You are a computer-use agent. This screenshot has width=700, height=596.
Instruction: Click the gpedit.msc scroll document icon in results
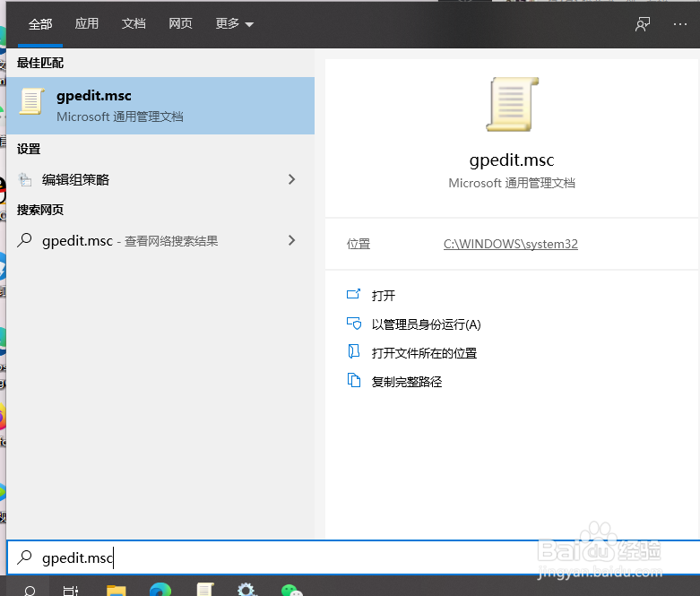pyautogui.click(x=31, y=101)
